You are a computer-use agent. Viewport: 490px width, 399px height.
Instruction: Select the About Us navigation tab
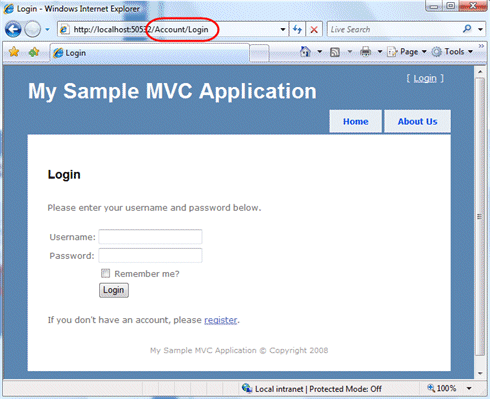417,122
